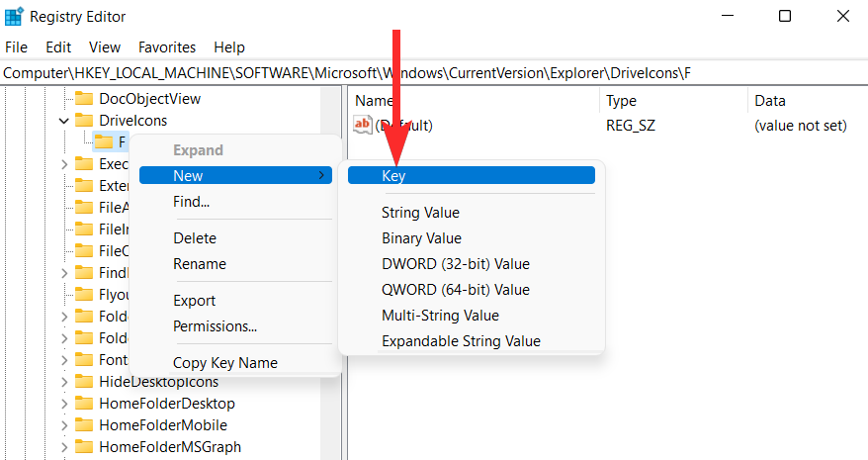This screenshot has width=868, height=460.
Task: Click the (Default) string value icon
Action: [363, 126]
